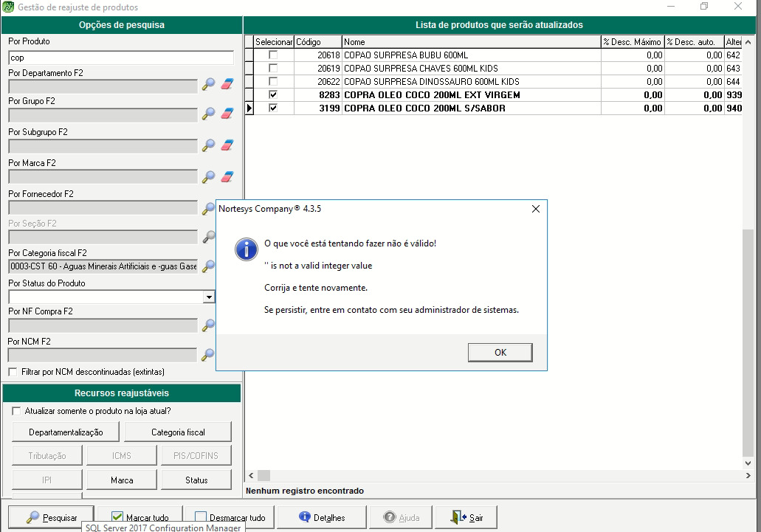761x532 pixels.
Task: Click the magnifier icon for Por Departamento
Action: point(209,85)
